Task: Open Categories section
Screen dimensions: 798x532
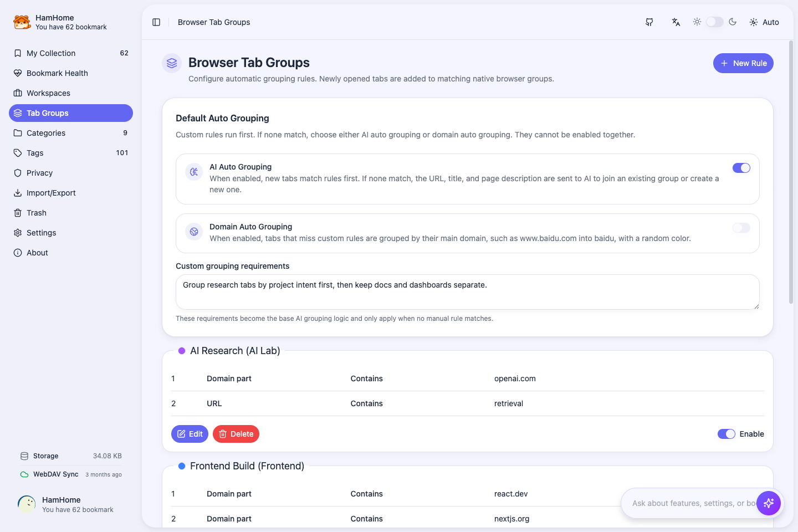Action: coord(71,133)
